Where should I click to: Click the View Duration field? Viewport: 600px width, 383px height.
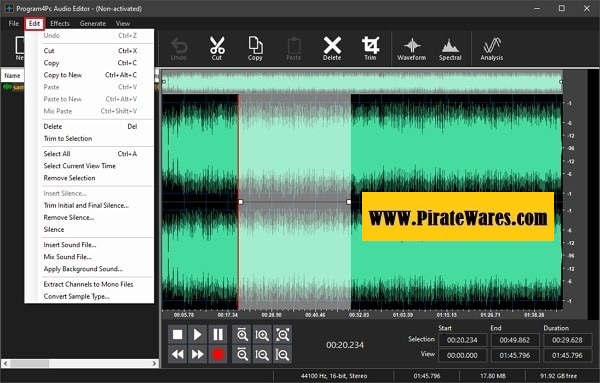click(x=567, y=355)
